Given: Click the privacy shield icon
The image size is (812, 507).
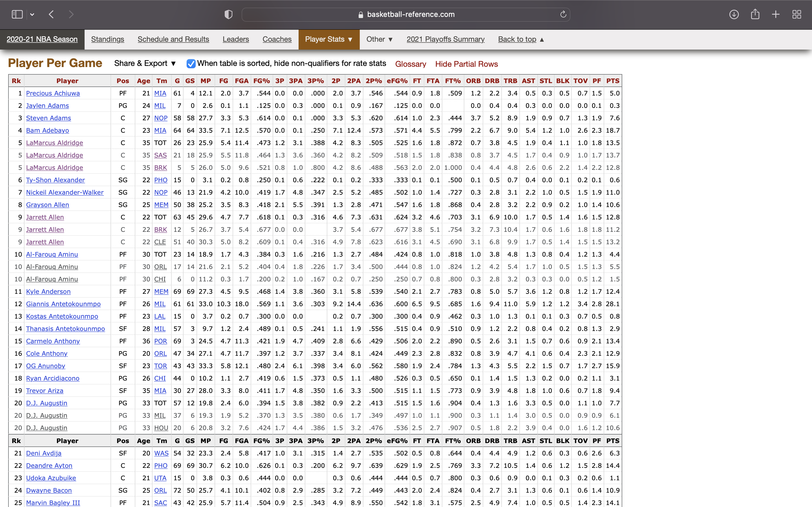Looking at the screenshot, I should point(228,14).
